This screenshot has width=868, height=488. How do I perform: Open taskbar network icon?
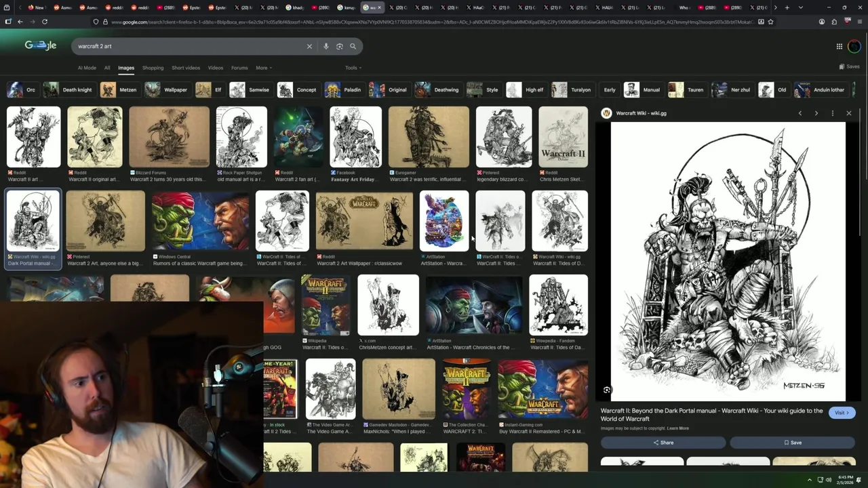pyautogui.click(x=820, y=480)
